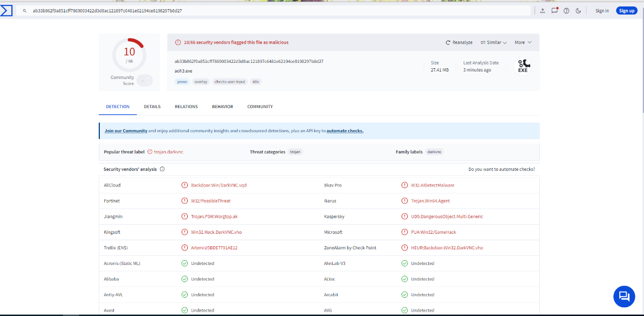Click the Kingsoft vendor name
This screenshot has width=644, height=316.
(x=112, y=232)
